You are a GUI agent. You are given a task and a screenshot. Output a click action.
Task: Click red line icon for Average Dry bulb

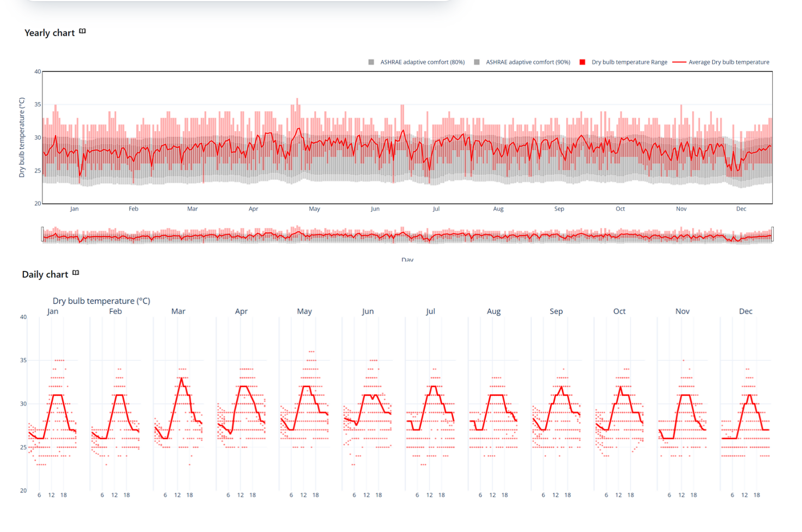(679, 62)
